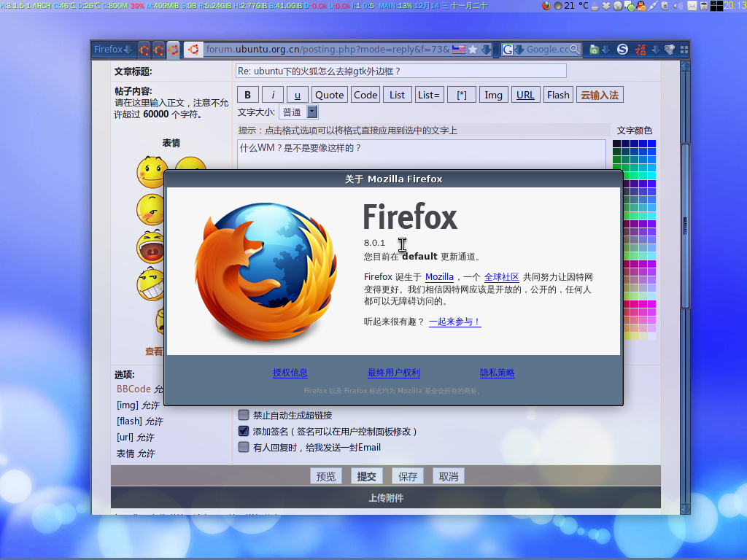The height and width of the screenshot is (560, 747).
Task: Bookmark this page with the star icon
Action: click(473, 50)
